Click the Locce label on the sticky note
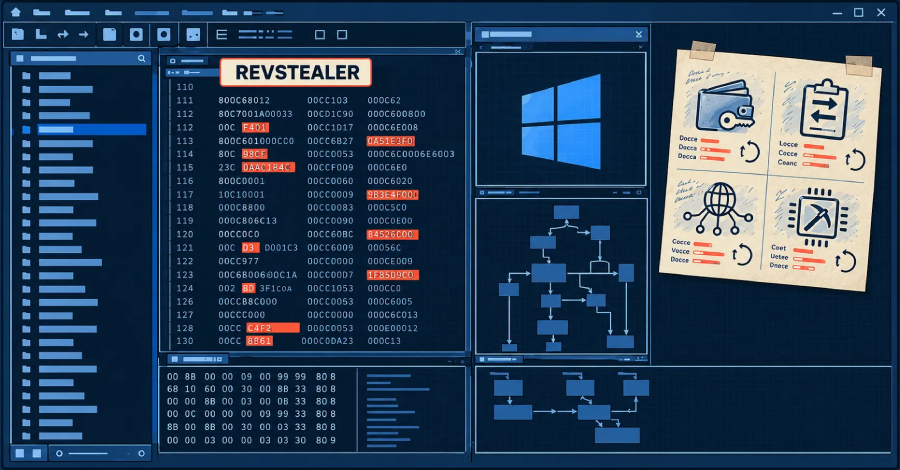 [789, 144]
